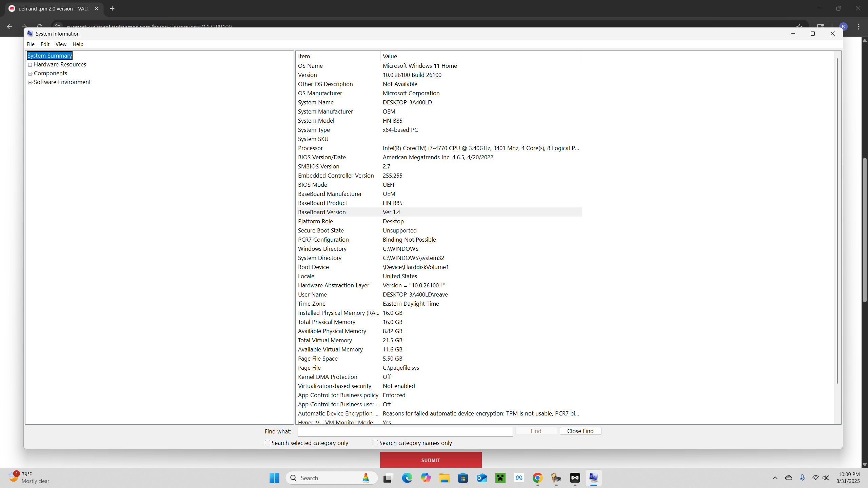Open Microsoft Edge from the taskbar
This screenshot has width=868, height=488.
point(407,478)
